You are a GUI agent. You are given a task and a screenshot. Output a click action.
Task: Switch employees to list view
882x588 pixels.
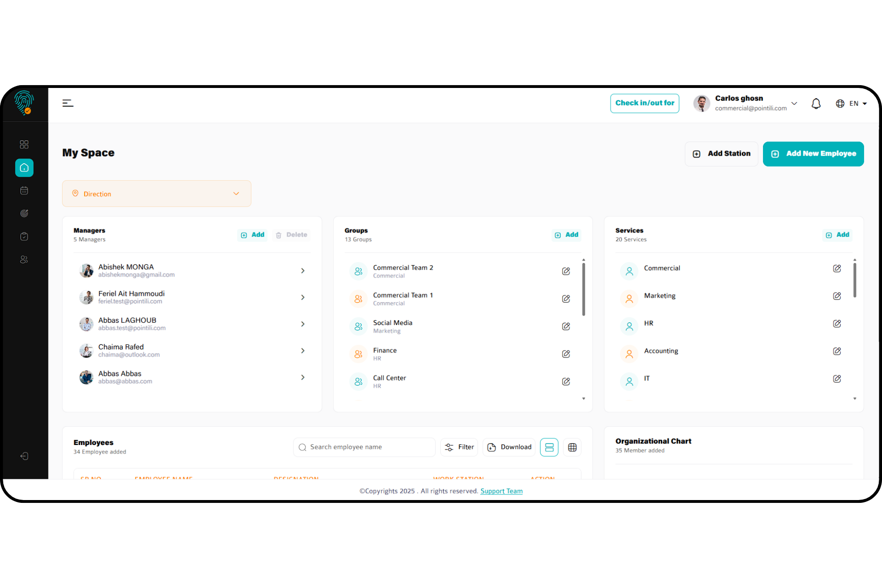pyautogui.click(x=549, y=447)
